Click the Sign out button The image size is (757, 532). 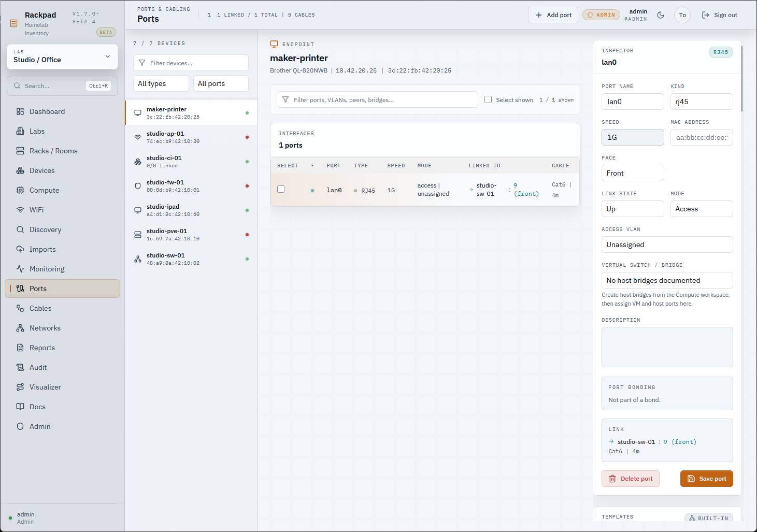[719, 15]
